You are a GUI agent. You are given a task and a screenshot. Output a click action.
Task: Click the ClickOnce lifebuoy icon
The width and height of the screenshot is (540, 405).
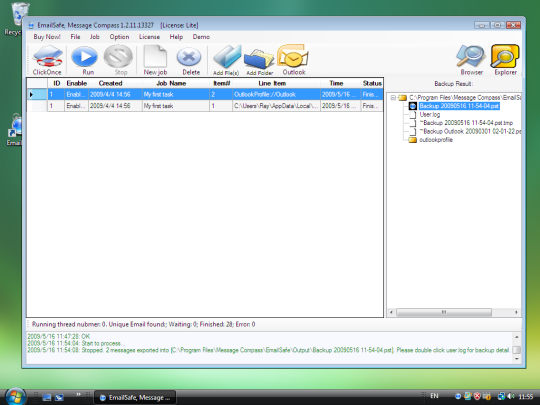coord(48,56)
